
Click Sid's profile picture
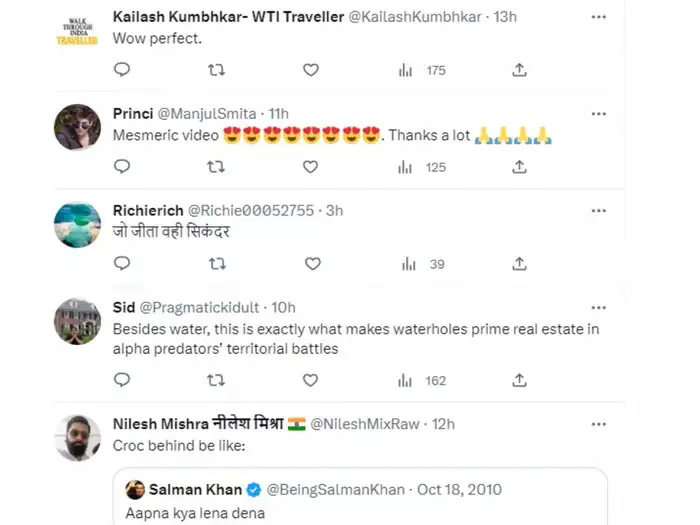pos(77,321)
